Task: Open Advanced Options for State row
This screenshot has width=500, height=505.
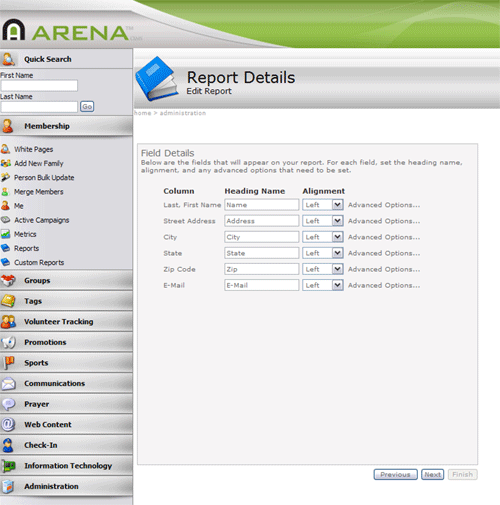Action: (384, 253)
